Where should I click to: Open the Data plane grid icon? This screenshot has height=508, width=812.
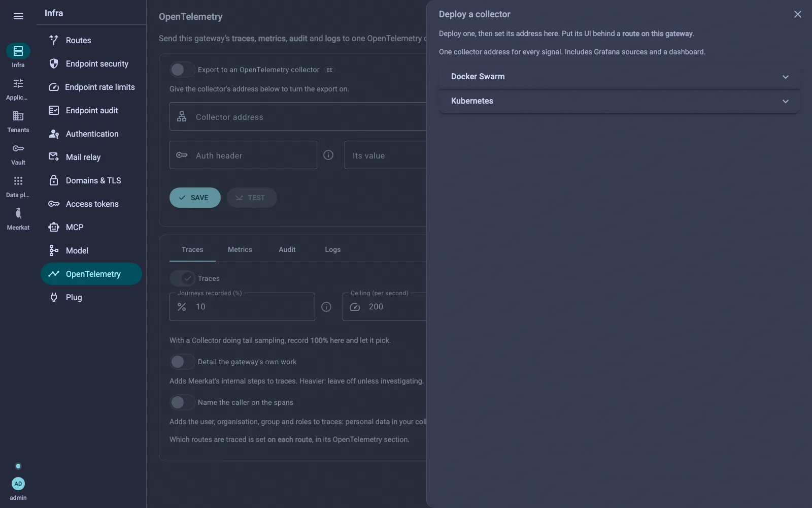pos(18,181)
